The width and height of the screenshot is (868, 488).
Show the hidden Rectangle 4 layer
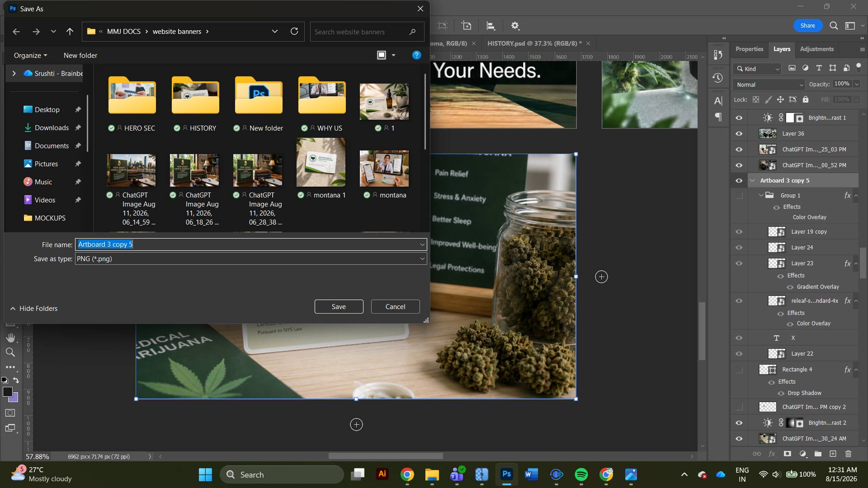pos(739,370)
